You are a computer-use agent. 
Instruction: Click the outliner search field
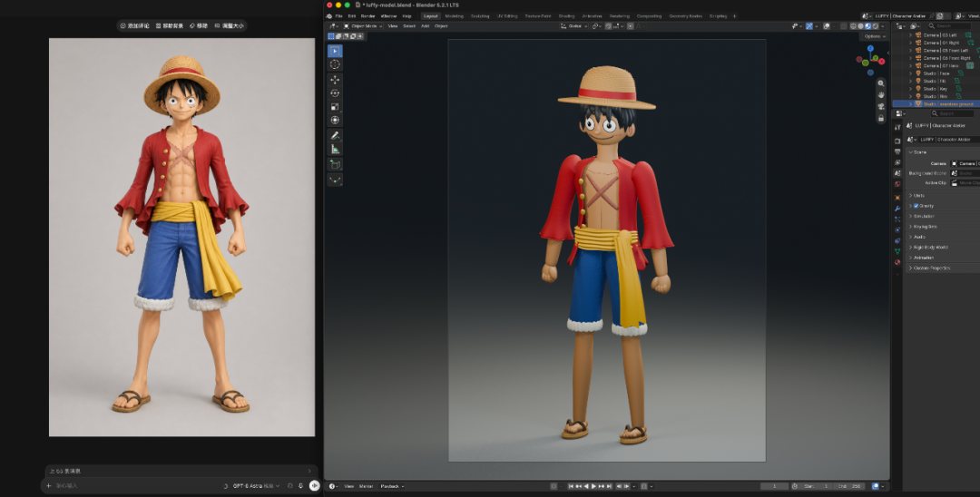949,26
